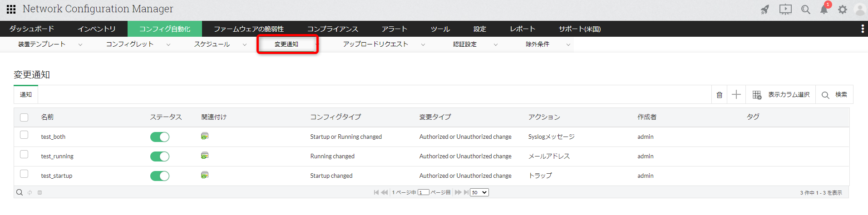Click the header search magnifier icon

pos(806,10)
